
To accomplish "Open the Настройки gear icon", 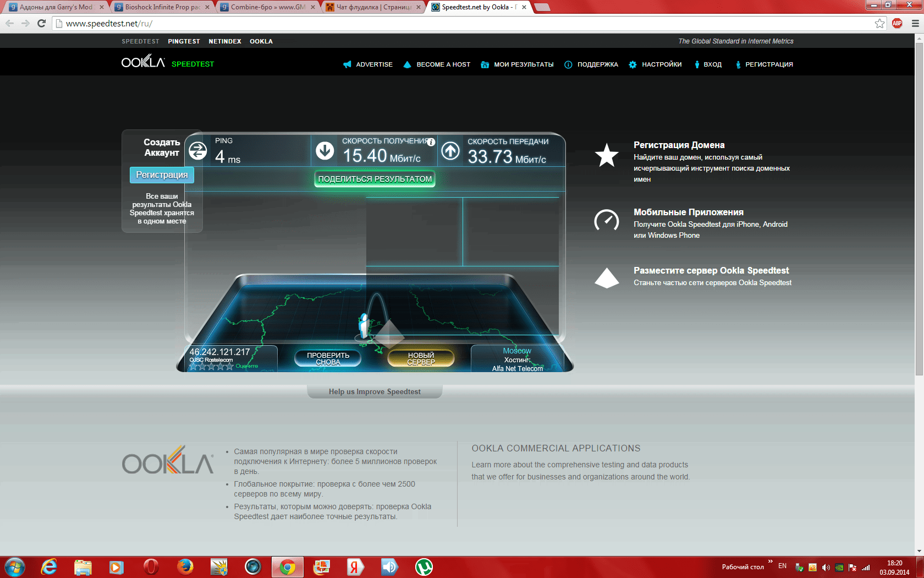I will tap(632, 64).
